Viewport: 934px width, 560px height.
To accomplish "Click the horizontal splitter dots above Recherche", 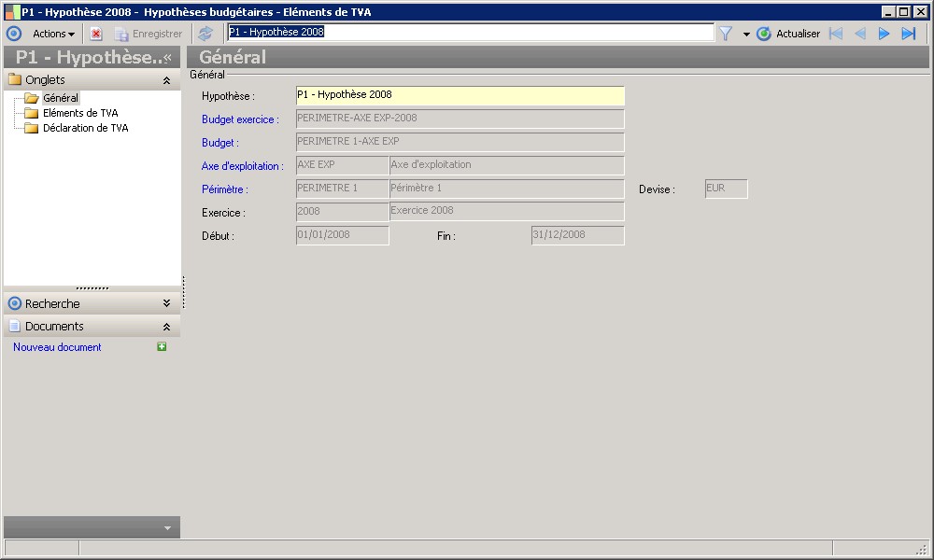I will pyautogui.click(x=92, y=288).
